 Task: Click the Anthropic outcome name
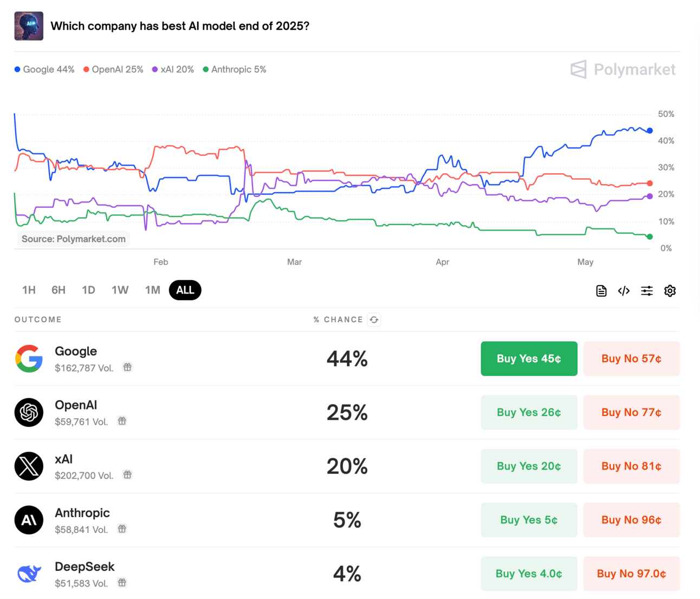tap(82, 513)
